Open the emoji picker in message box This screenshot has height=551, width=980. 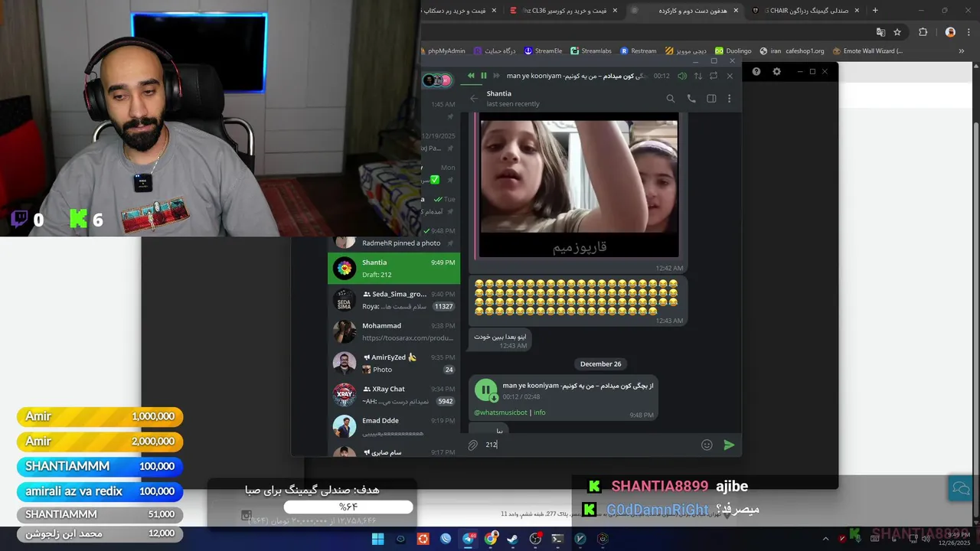tap(707, 445)
